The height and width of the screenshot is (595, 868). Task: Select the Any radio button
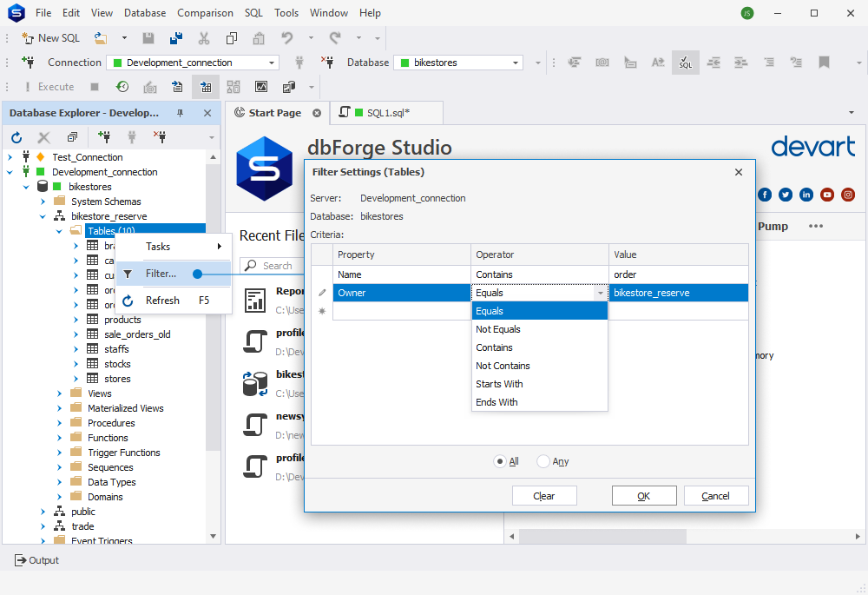click(x=543, y=461)
